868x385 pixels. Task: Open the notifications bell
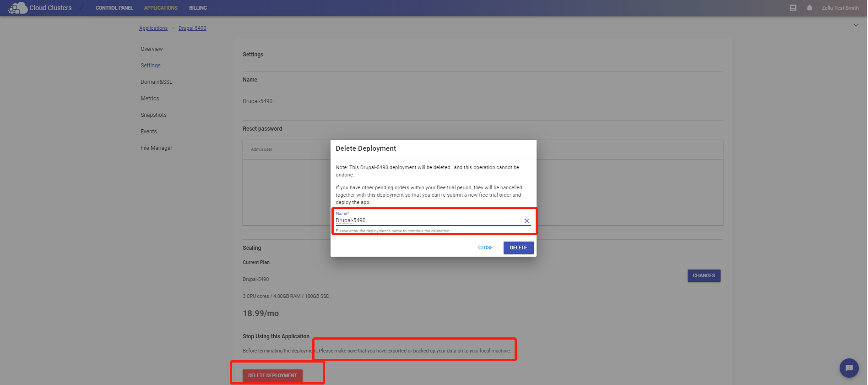coord(809,8)
